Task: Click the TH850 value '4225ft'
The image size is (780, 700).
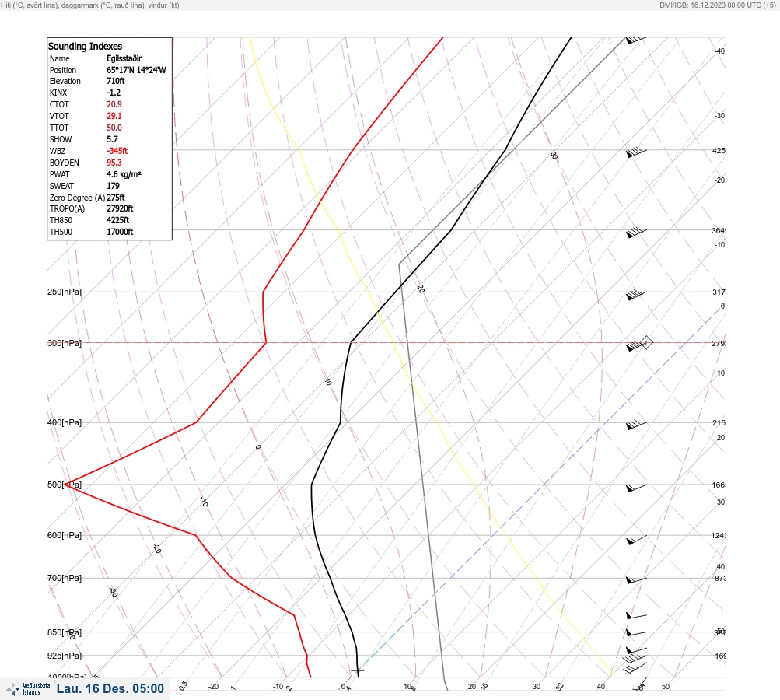Action: tap(117, 220)
